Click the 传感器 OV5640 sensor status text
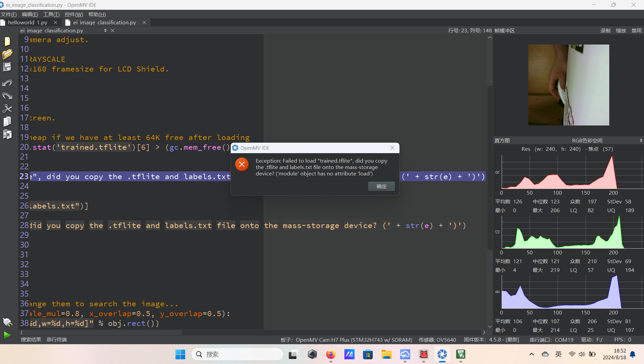 [437, 340]
